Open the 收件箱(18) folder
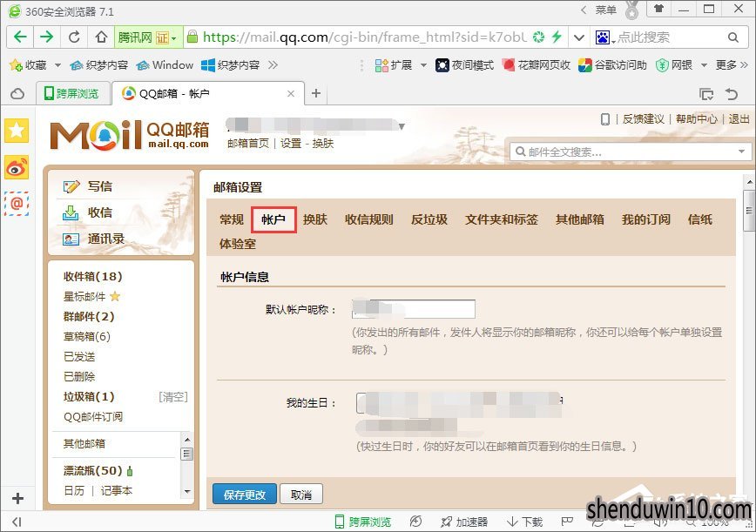Screen dimensions: 756x532 [x=92, y=277]
